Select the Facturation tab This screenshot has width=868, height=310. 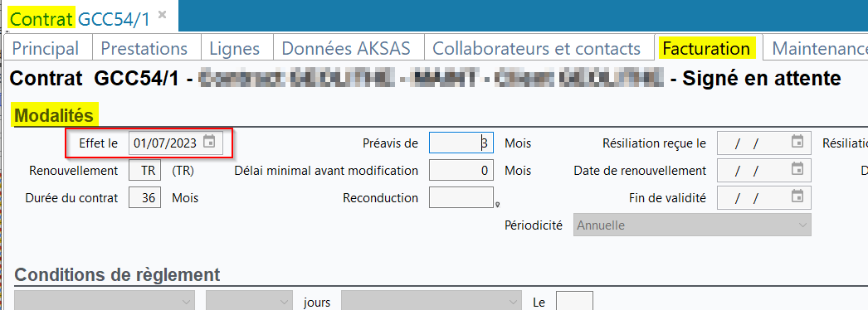coord(706,48)
